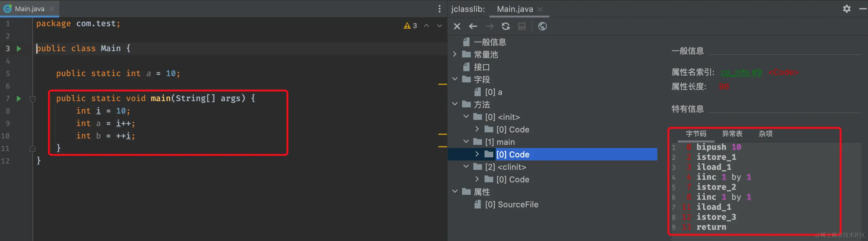Switch to the 异常表 tab
This screenshot has height=241, width=868.
point(732,134)
